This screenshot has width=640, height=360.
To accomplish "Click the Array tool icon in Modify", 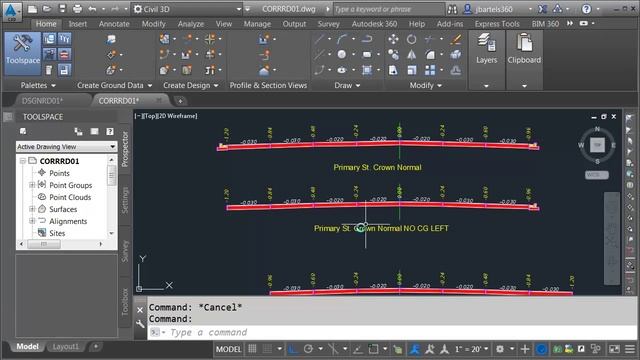I will pyautogui.click(x=430, y=70).
